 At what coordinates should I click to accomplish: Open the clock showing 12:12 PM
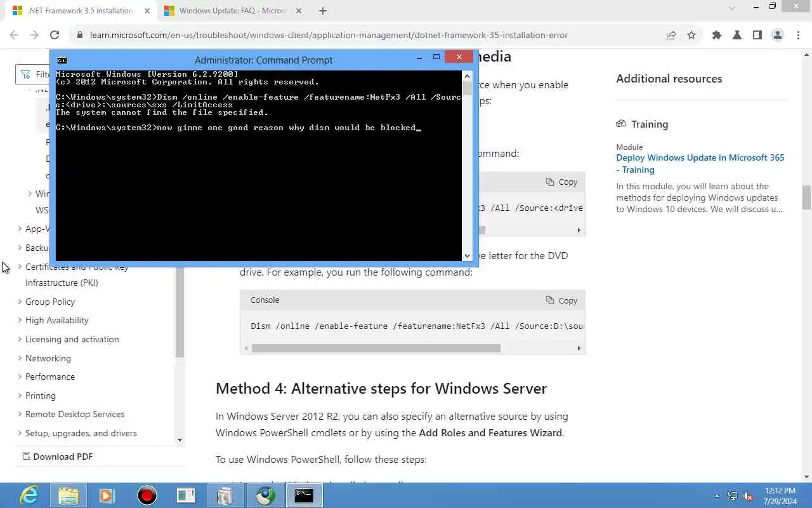(x=780, y=495)
